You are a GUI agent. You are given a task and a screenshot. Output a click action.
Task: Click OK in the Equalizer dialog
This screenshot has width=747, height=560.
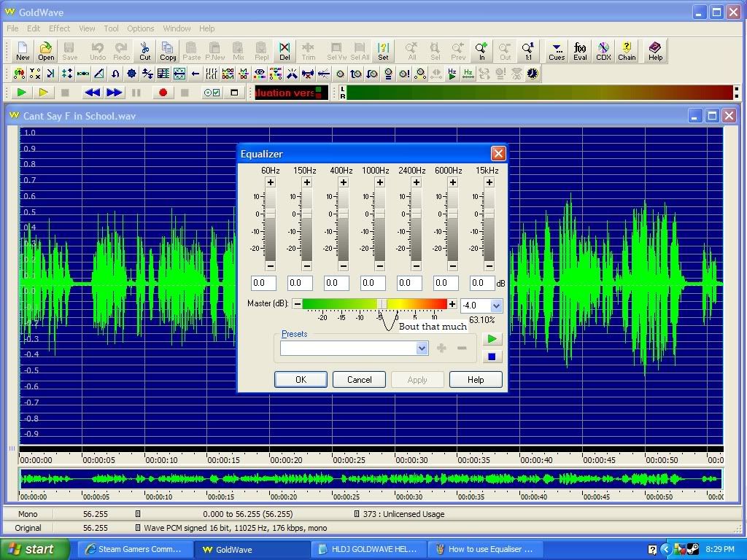[x=301, y=380]
